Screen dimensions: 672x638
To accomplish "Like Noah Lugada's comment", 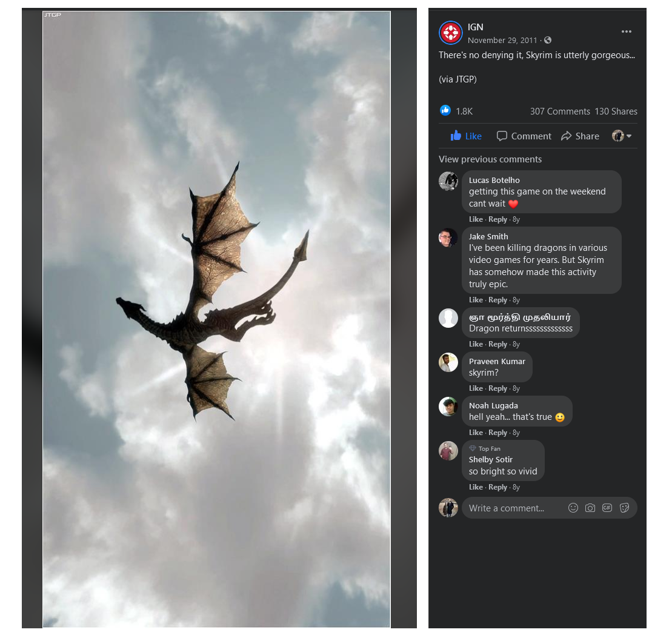I will [x=476, y=433].
